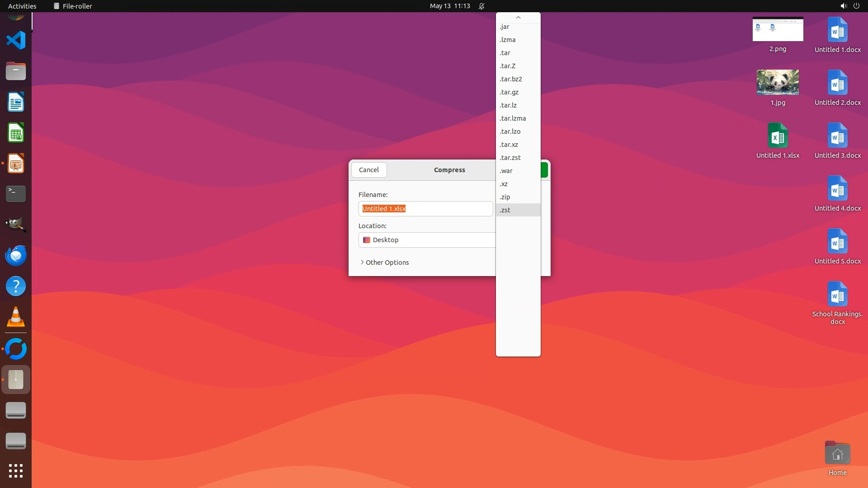Viewport: 868px width, 488px height.
Task: Open Visual Studio Code from the dock
Action: [x=16, y=41]
